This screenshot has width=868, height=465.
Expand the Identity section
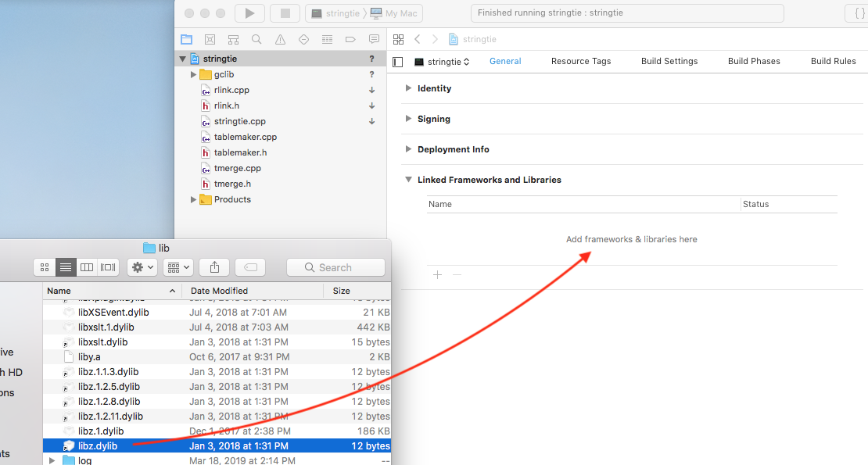[x=408, y=88]
